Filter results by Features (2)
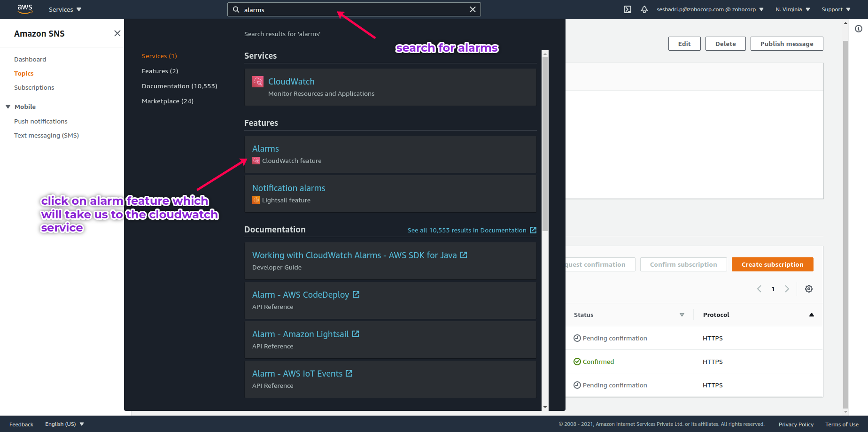 point(160,71)
